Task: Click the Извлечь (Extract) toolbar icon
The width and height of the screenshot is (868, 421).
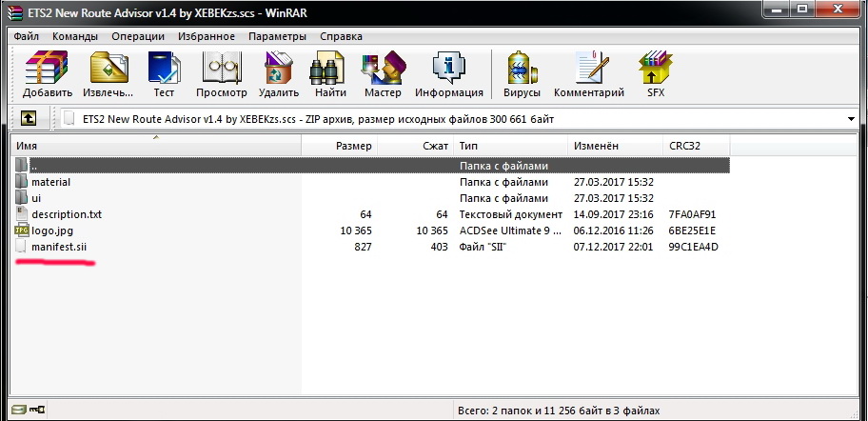Action: pyautogui.click(x=108, y=73)
